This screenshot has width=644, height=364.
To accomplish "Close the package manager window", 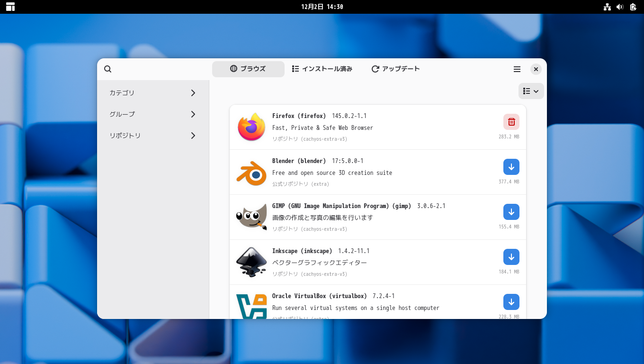I will pos(536,69).
